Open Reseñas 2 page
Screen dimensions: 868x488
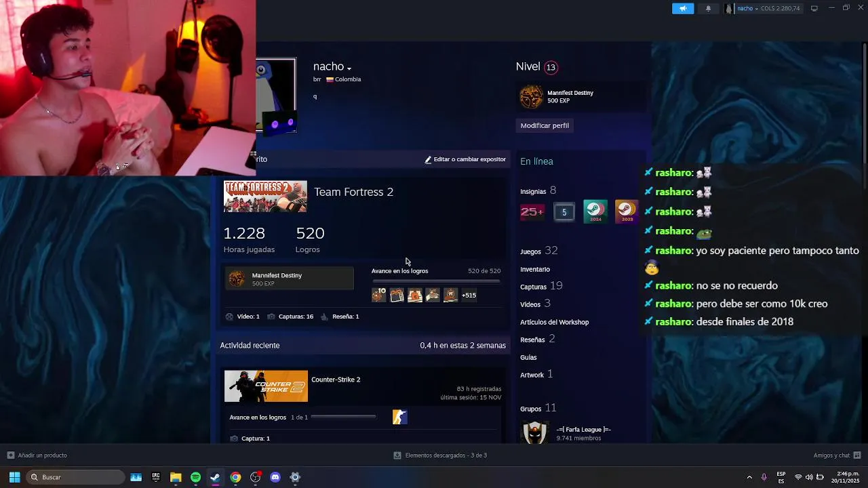pos(538,339)
